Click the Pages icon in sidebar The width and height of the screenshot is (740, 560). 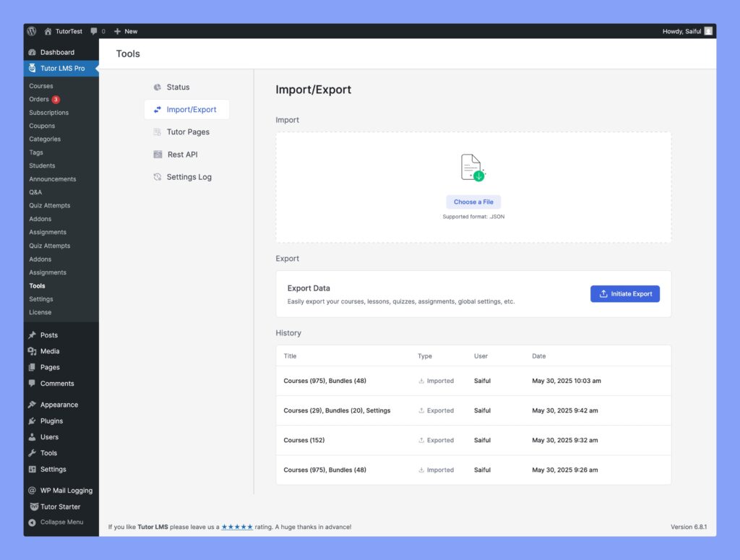click(x=32, y=367)
